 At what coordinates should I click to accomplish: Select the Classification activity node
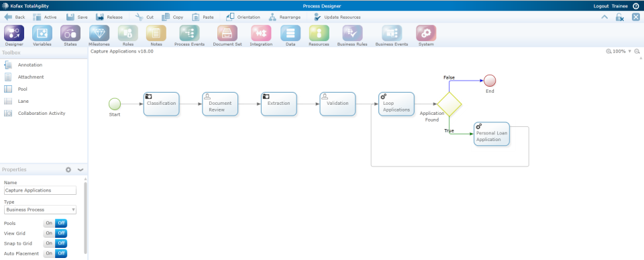coord(162,103)
